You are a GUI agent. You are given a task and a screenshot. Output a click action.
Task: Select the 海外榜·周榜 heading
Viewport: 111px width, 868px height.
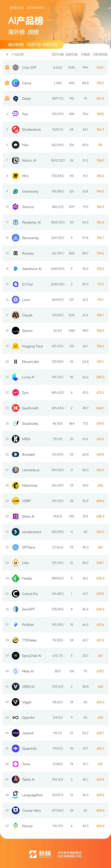pyautogui.click(x=24, y=32)
